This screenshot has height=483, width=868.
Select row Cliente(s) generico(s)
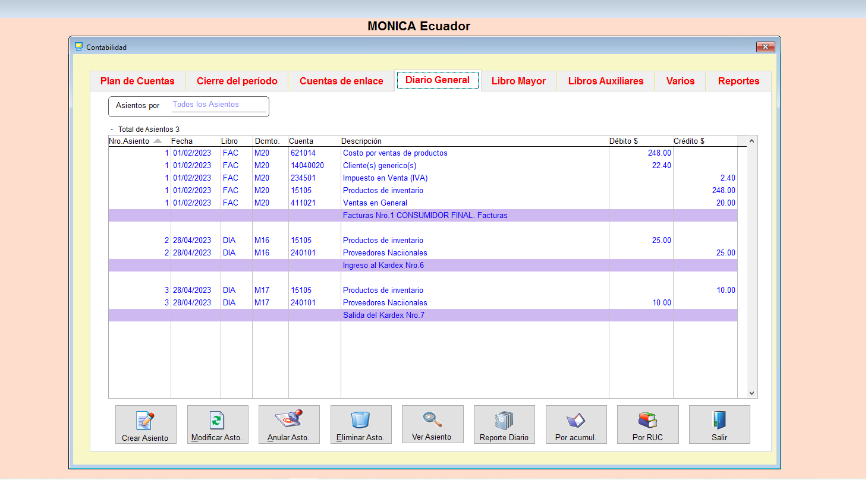423,166
